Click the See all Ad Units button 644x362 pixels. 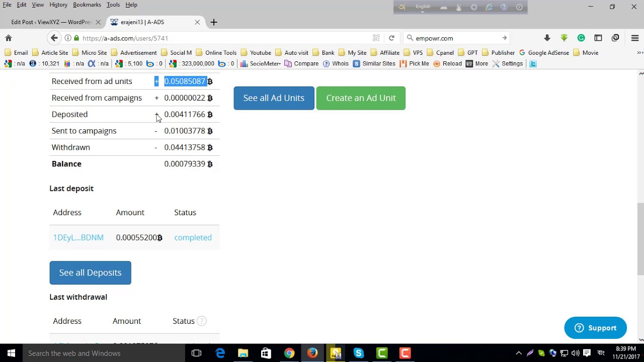coord(274,98)
